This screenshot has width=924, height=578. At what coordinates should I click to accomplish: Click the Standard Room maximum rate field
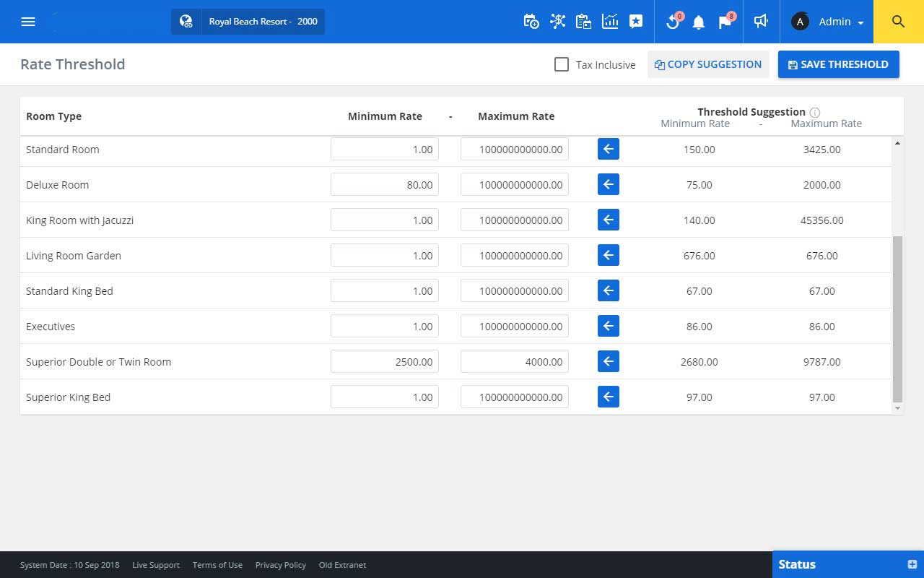515,149
